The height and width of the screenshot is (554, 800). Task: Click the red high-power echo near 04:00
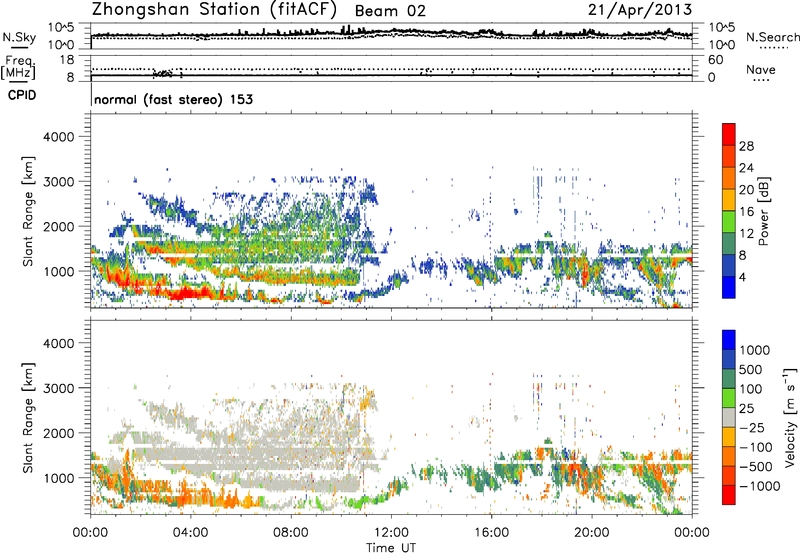pos(189,293)
